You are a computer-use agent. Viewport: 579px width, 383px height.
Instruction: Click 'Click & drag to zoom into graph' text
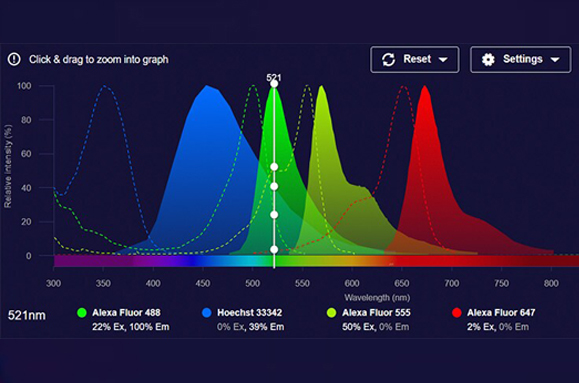click(x=99, y=59)
